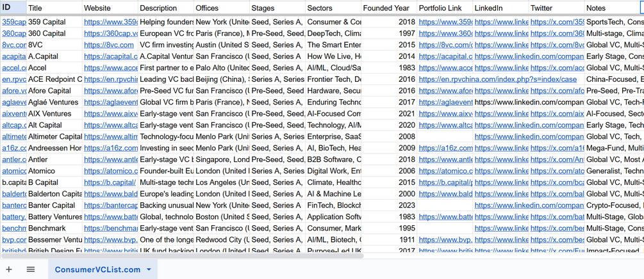Open the altimeter ID link

(x=14, y=137)
